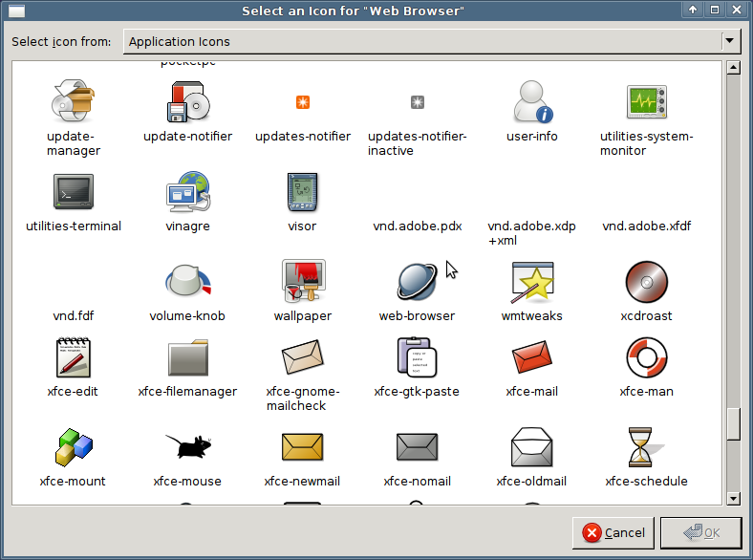Choose the wmtweaks star icon
Viewport: 753px width, 560px height.
tap(532, 281)
